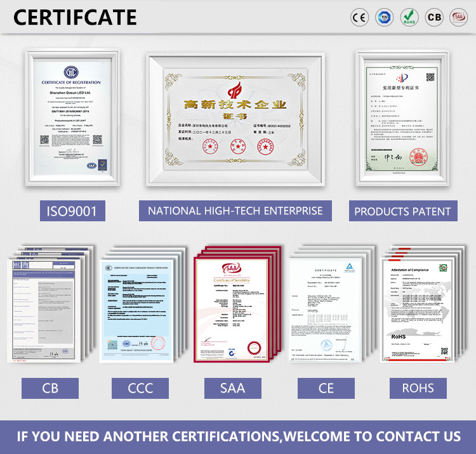Open the framed ISO9001 registration certificate
The image size is (476, 454).
pos(72,118)
